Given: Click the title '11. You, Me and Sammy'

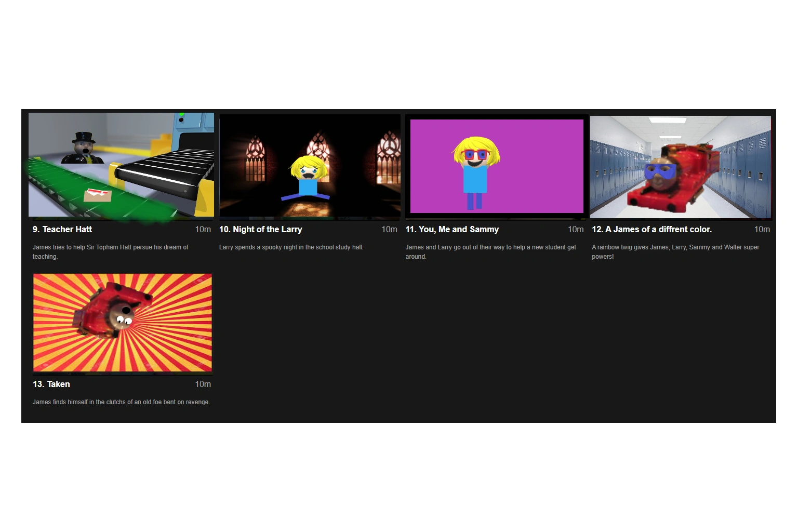Looking at the screenshot, I should pyautogui.click(x=452, y=230).
